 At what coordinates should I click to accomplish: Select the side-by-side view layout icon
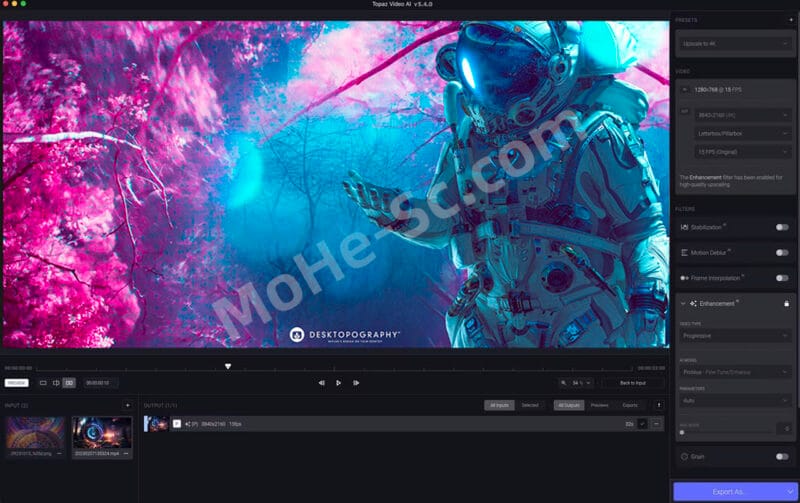pos(69,383)
